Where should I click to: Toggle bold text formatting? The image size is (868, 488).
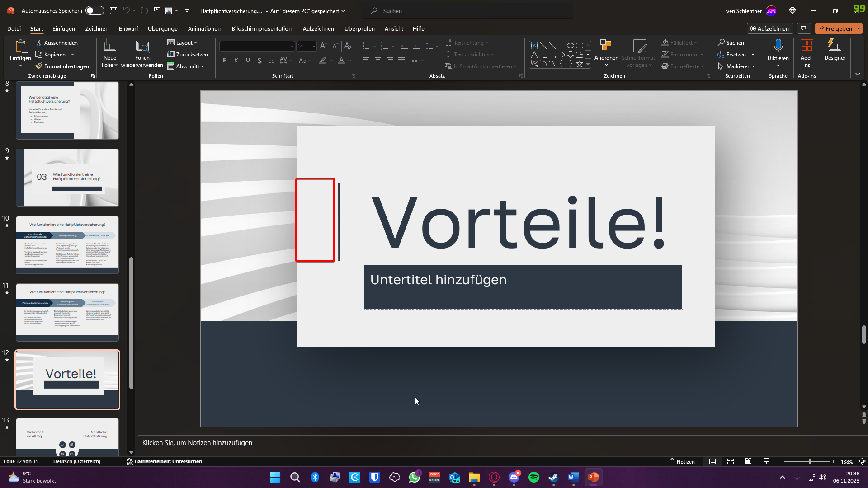[225, 61]
